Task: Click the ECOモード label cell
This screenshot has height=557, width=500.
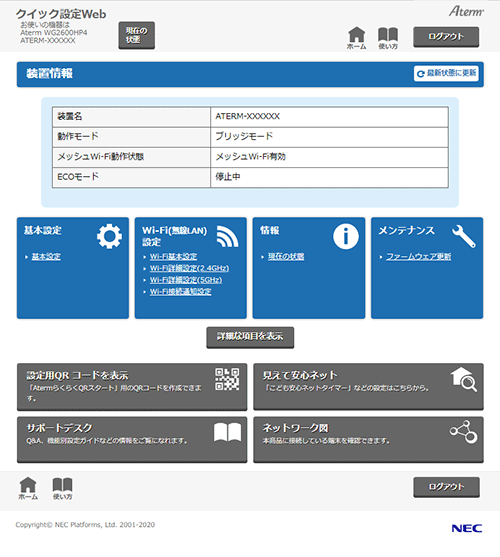Action: tap(131, 177)
